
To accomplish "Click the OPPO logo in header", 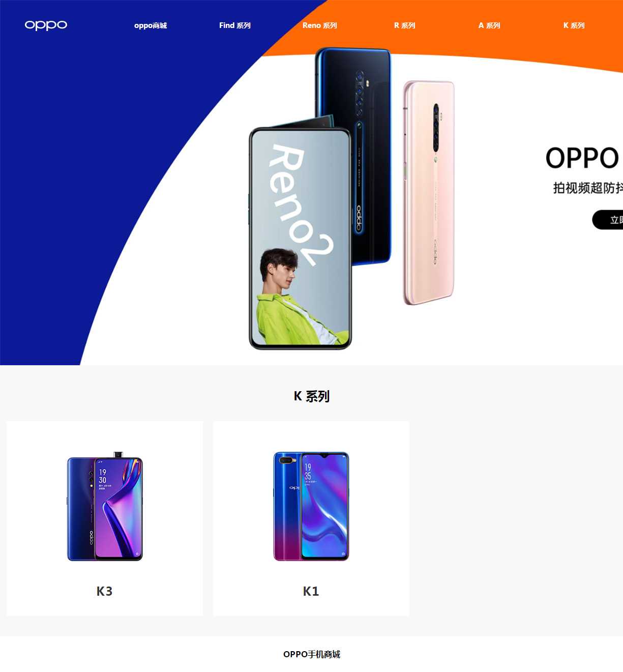I will (x=46, y=25).
